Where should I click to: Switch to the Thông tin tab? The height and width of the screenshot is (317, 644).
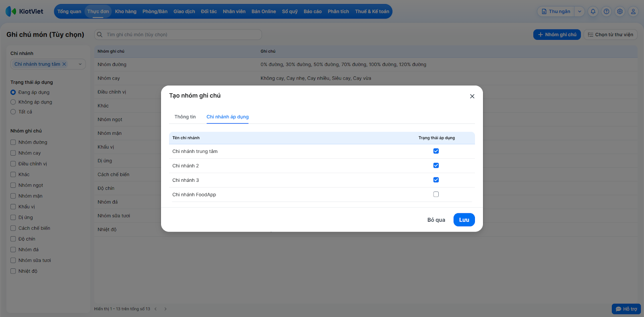(x=185, y=117)
